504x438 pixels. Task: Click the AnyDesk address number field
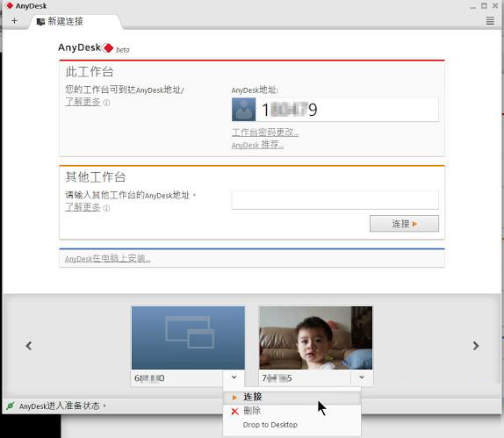[347, 110]
